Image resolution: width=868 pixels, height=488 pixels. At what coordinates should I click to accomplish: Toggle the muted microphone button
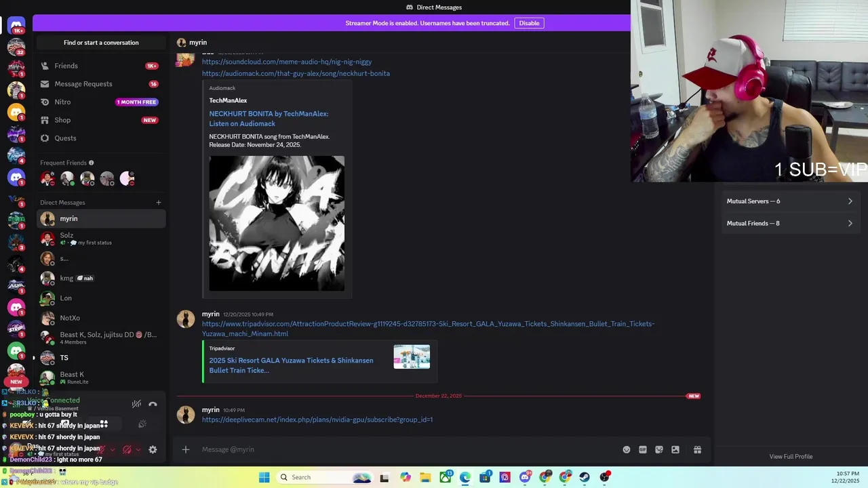[102, 449]
